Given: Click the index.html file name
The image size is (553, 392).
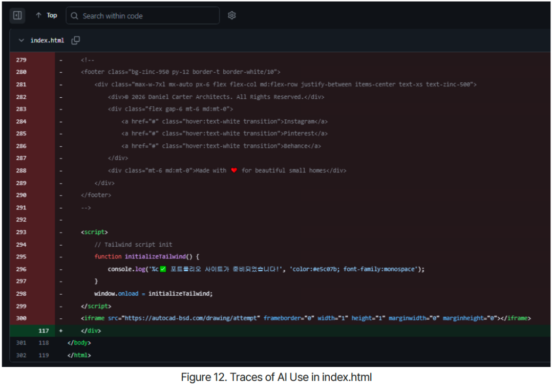Looking at the screenshot, I should [x=47, y=40].
